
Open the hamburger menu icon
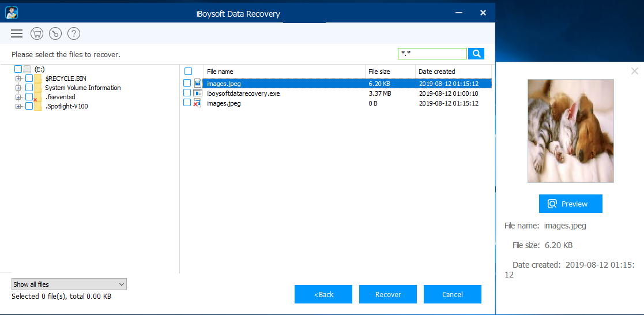[x=17, y=33]
